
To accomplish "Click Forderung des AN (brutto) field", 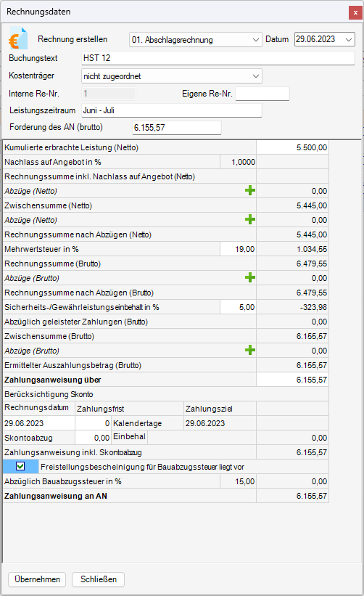I will click(x=176, y=128).
